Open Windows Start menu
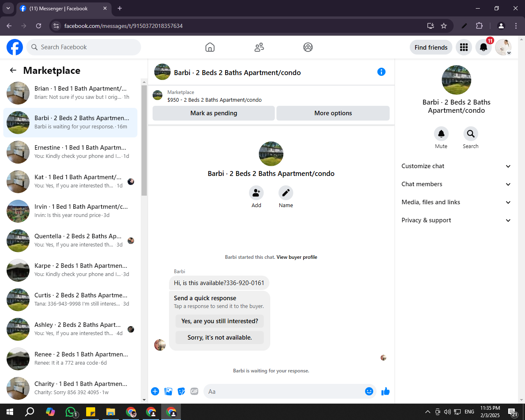Screen dimensions: 525x420 click(x=10, y=412)
